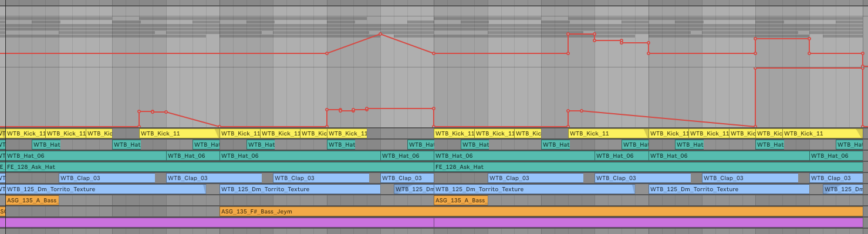Select the second FE_128_Ask_Hat clip

coord(649,167)
